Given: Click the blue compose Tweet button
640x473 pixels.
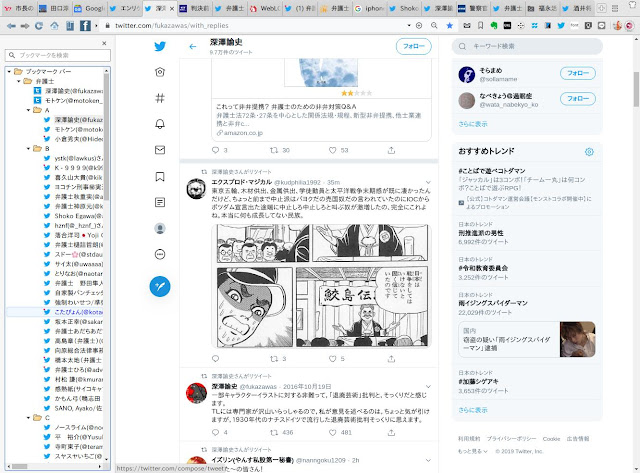Looking at the screenshot, I should coord(160,286).
